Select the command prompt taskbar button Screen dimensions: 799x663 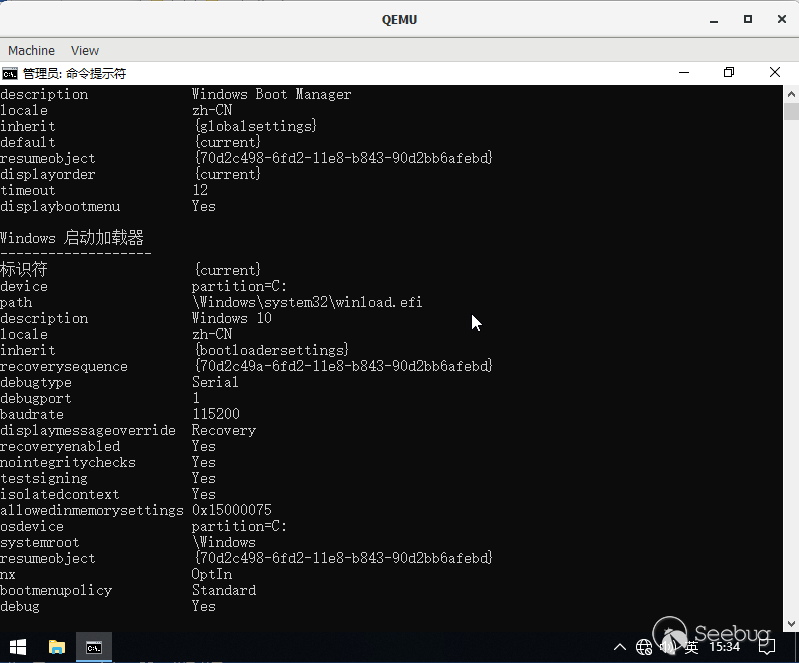tap(94, 647)
